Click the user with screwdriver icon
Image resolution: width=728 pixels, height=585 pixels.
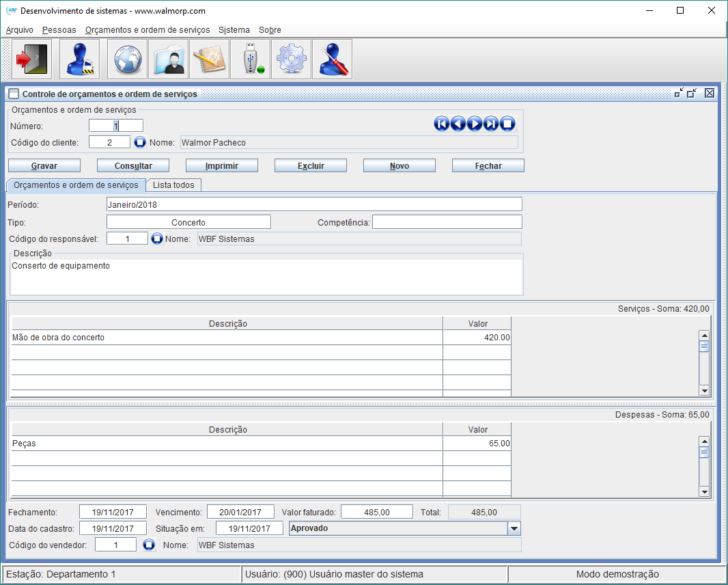tap(332, 59)
